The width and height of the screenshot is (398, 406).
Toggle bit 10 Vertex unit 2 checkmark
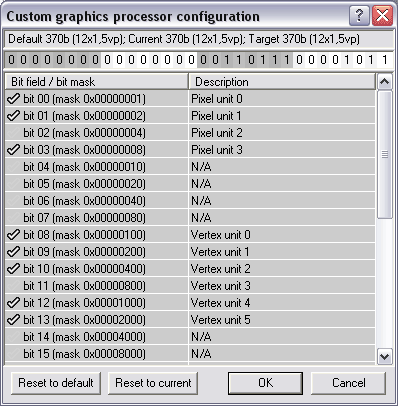click(x=13, y=269)
